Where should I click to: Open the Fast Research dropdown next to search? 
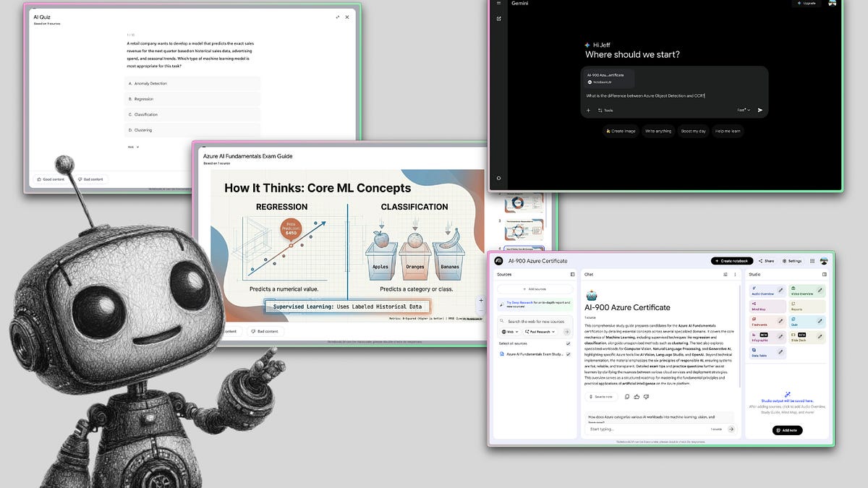click(x=538, y=332)
